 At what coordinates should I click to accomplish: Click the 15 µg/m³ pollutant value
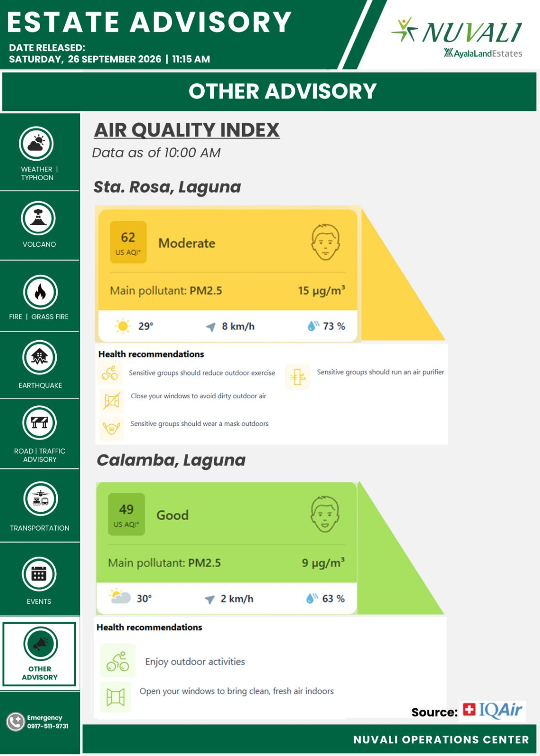322,290
